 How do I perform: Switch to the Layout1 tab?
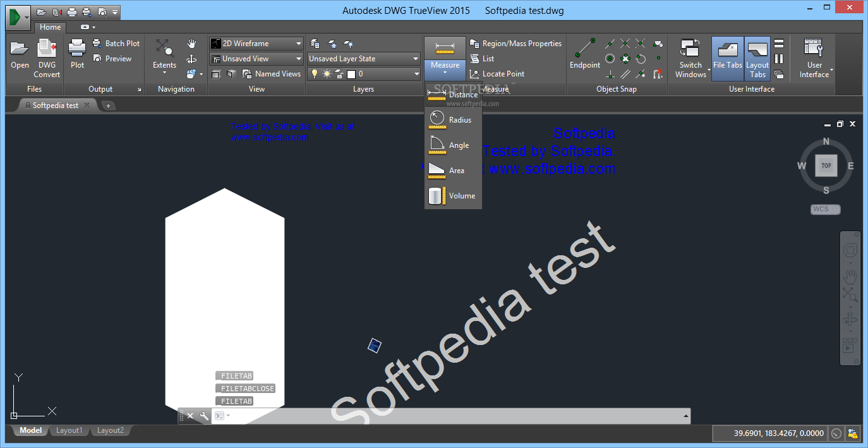(x=69, y=431)
